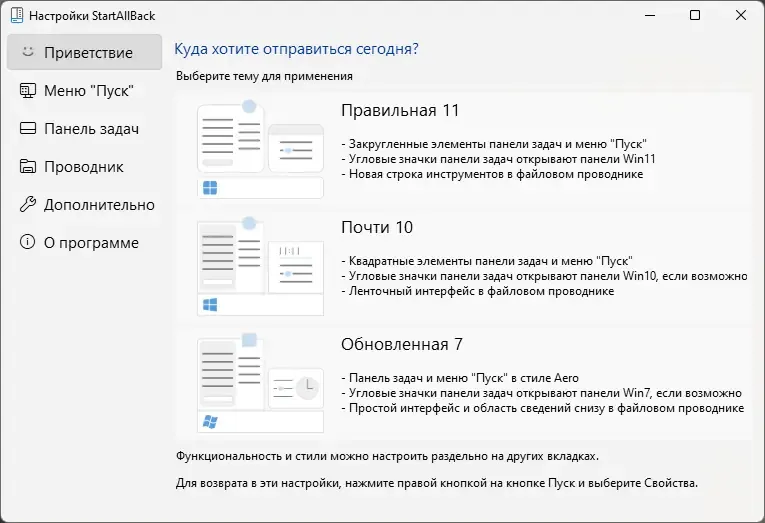Click the note starting "Для возврата в эти настройки"
The width and height of the screenshot is (765, 523).
tap(437, 483)
